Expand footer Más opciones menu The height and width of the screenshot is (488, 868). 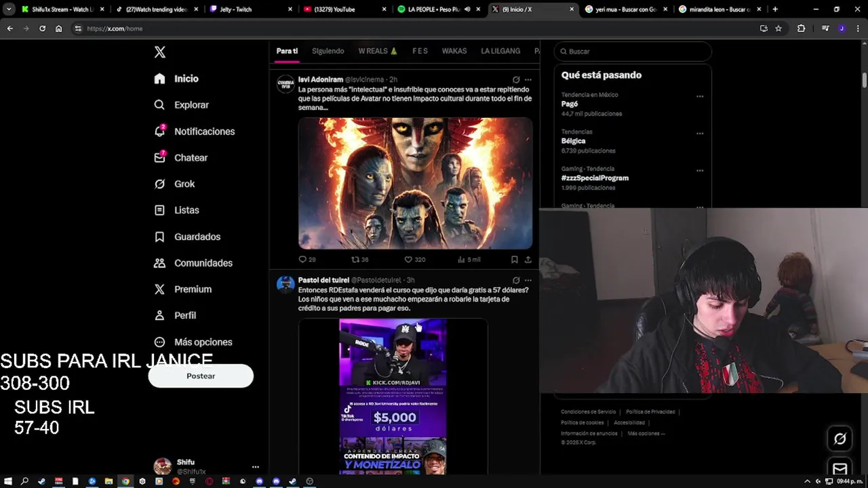646,434
